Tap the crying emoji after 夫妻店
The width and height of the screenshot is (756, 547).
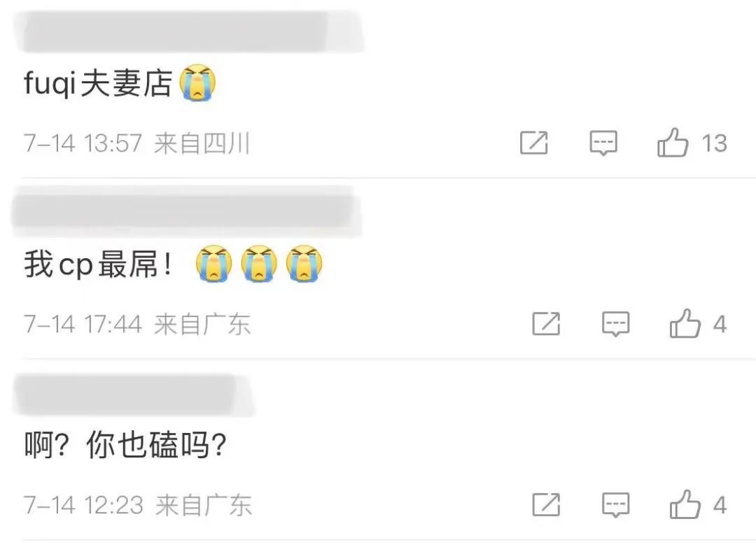point(197,83)
